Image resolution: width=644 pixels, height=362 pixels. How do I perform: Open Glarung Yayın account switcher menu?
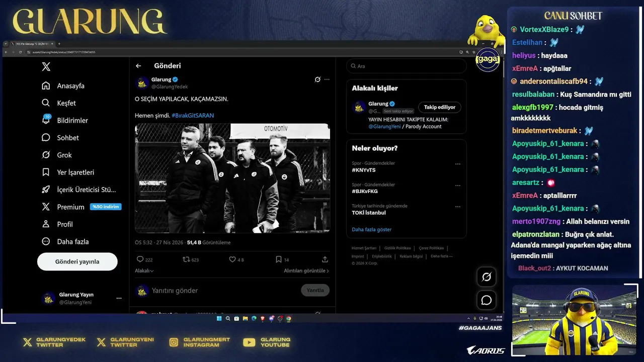tap(119, 298)
